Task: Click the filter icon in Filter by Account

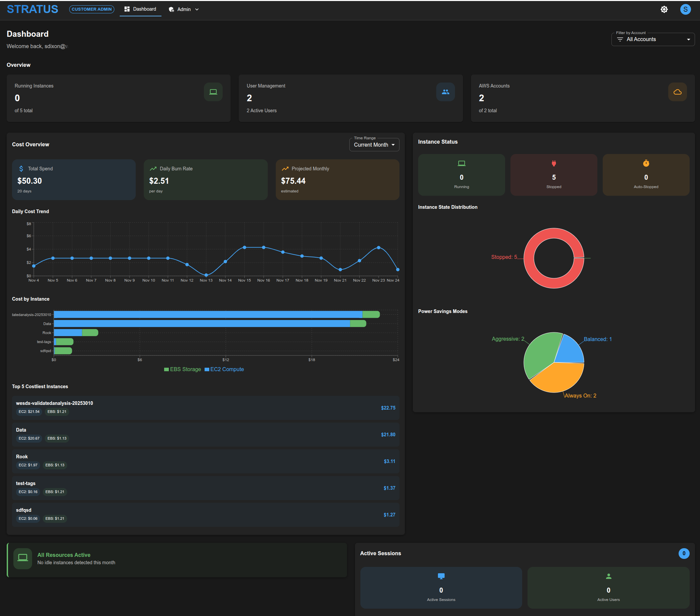Action: coord(620,39)
